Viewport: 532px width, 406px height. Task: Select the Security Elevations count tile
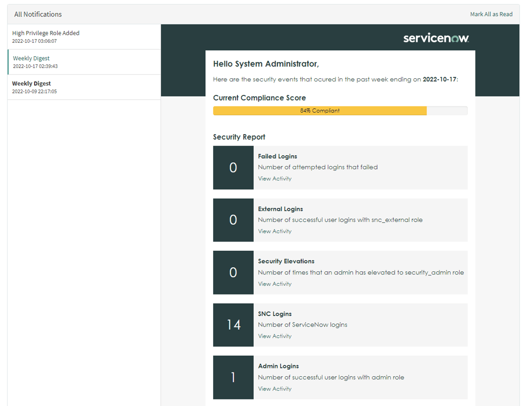pyautogui.click(x=233, y=272)
